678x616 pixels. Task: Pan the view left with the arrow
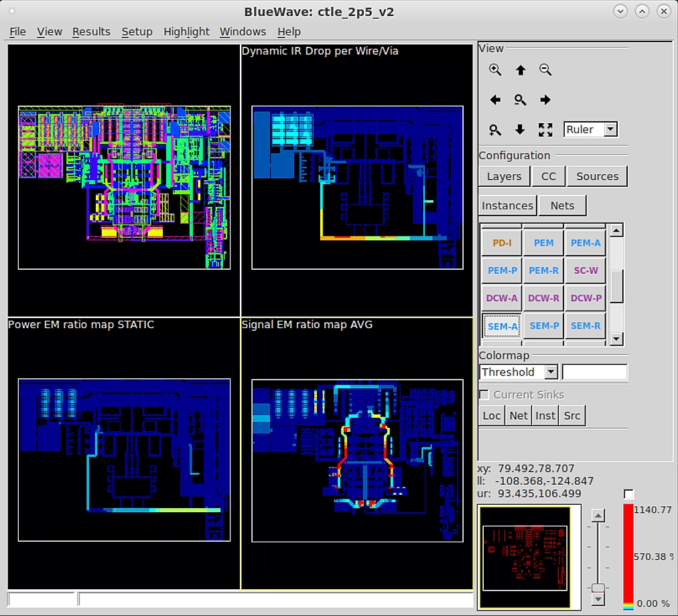coord(495,100)
